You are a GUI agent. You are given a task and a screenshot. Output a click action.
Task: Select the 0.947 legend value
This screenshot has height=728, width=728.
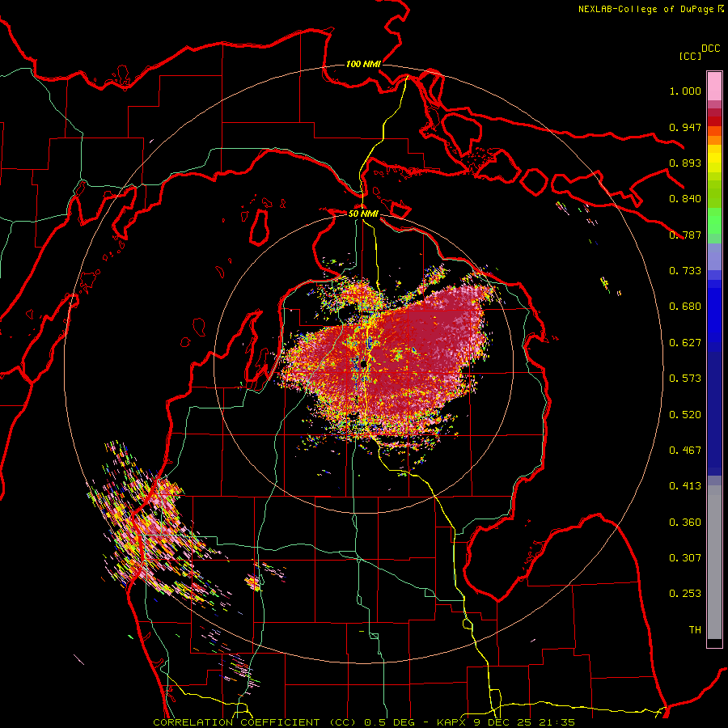pos(685,127)
